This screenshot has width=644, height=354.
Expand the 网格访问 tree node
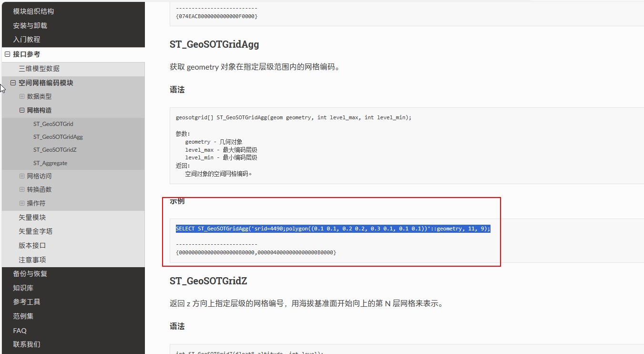[x=22, y=176]
